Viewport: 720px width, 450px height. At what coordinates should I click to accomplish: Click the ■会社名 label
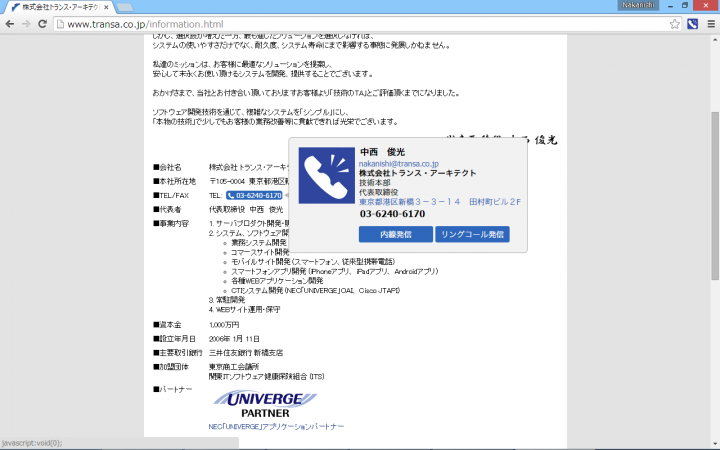(x=167, y=167)
